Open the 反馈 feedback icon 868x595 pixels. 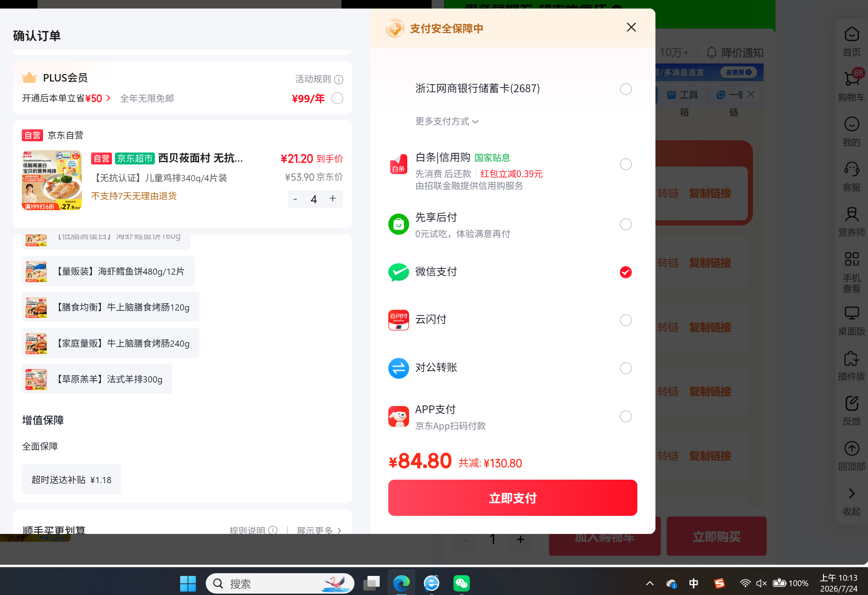(851, 403)
